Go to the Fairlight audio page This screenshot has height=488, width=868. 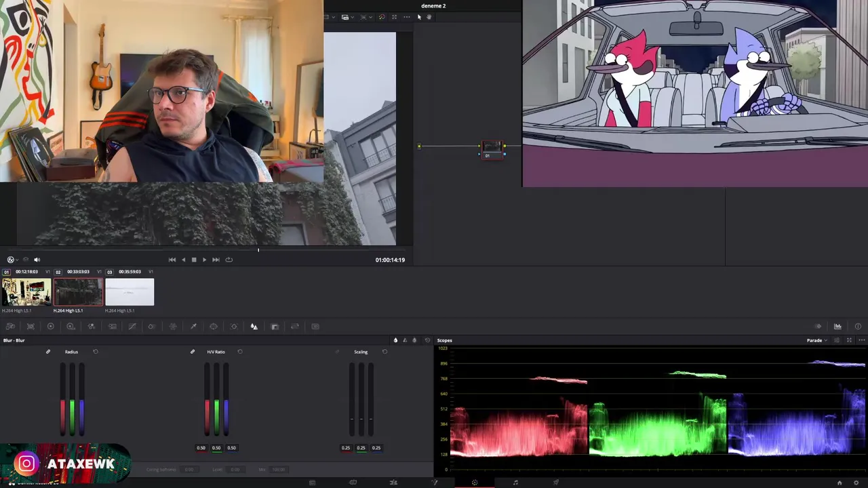515,483
